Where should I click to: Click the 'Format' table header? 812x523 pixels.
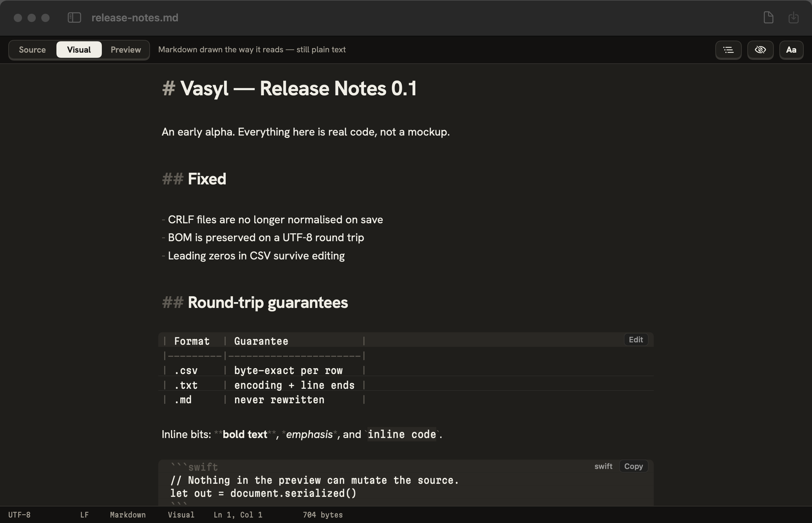coord(192,341)
